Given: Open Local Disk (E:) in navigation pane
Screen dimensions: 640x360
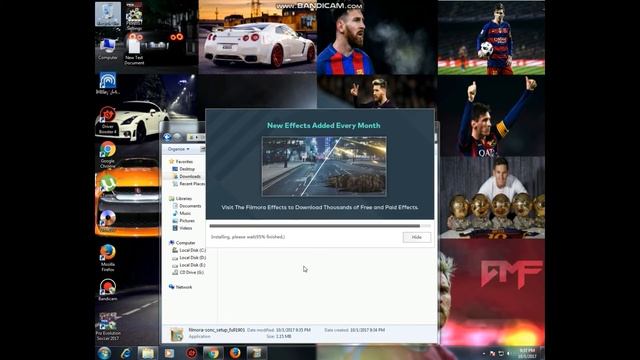Looking at the screenshot, I should click(x=189, y=265).
